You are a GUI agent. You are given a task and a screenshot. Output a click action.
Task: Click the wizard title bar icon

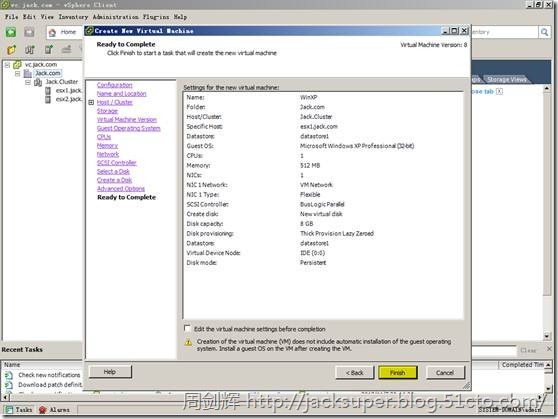tap(89, 31)
